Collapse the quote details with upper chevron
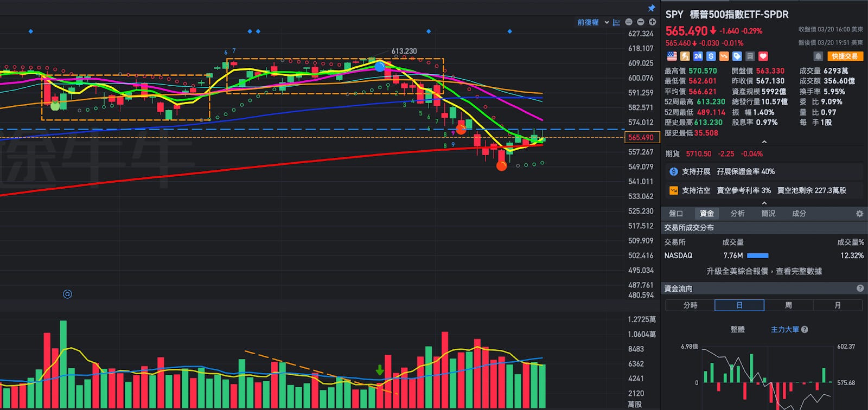The width and height of the screenshot is (868, 410). click(x=764, y=142)
